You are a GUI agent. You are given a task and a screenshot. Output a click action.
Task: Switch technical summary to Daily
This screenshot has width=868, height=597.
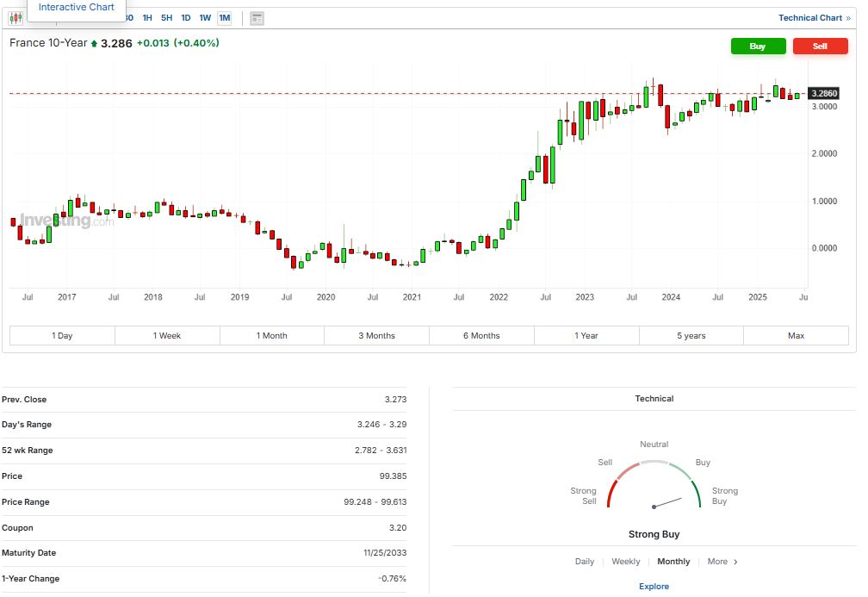tap(585, 562)
